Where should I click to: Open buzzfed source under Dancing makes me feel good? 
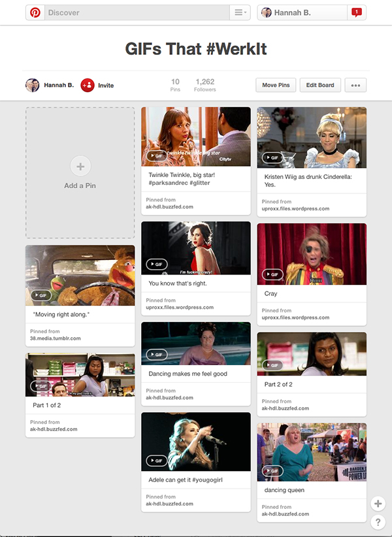169,398
